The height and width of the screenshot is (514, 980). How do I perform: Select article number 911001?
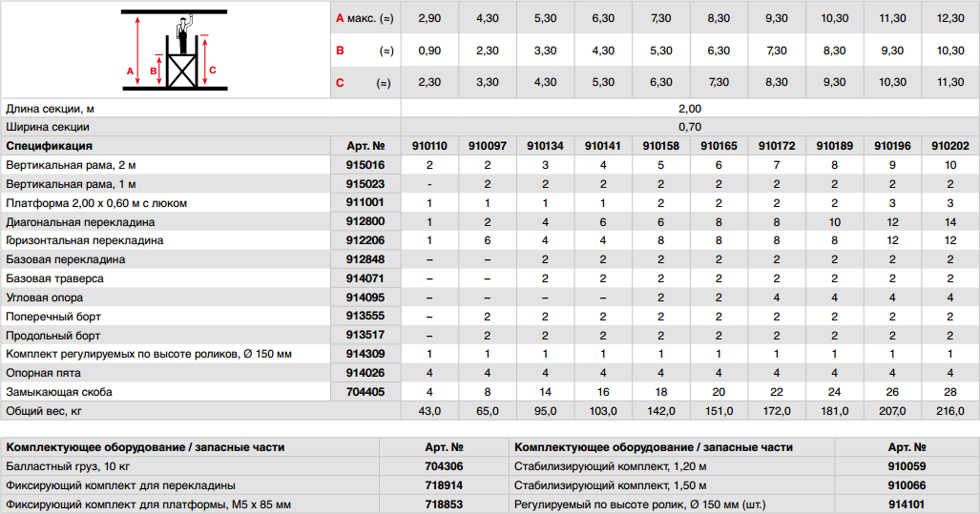click(365, 202)
